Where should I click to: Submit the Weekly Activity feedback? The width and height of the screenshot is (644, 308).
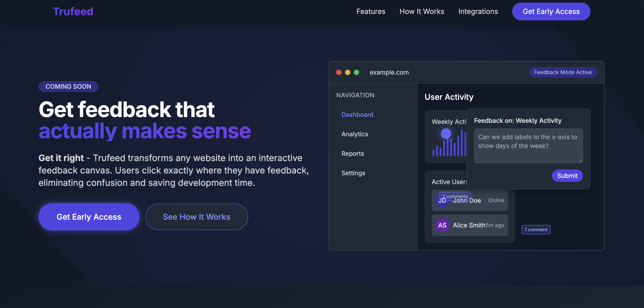coord(567,176)
